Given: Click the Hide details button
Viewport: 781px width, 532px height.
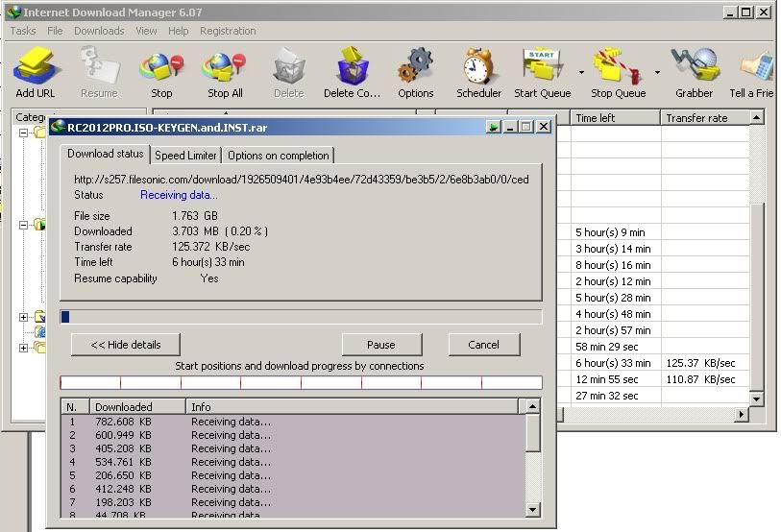Looking at the screenshot, I should pos(126,345).
